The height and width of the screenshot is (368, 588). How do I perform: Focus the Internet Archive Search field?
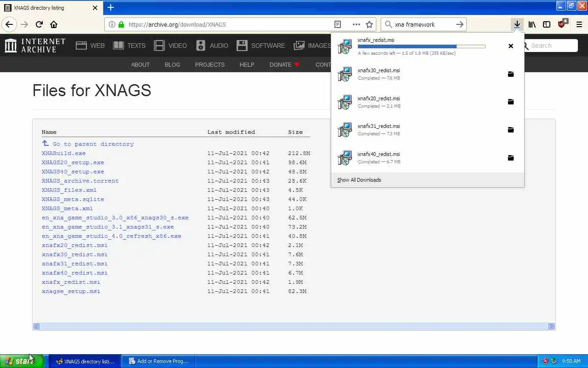coord(551,46)
